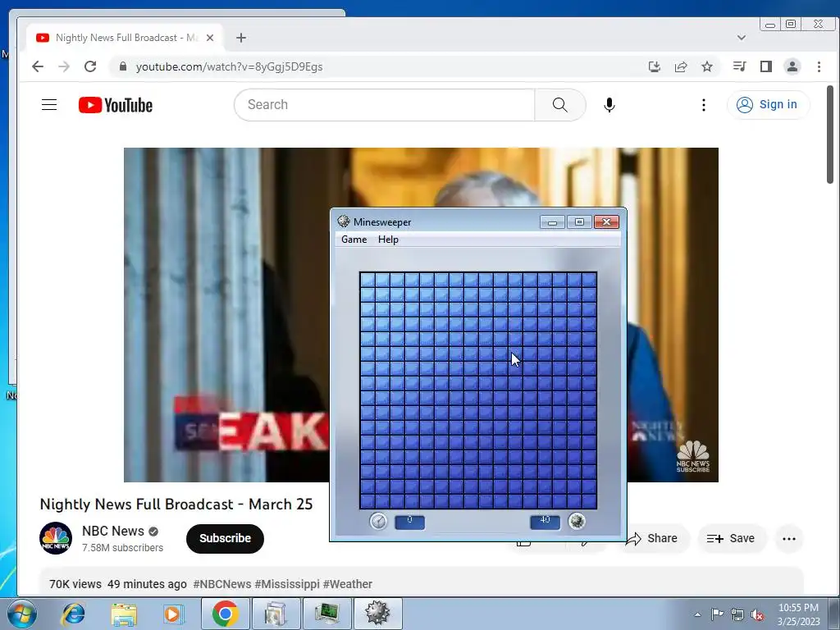
Task: Reload the YouTube page
Action: (90, 66)
